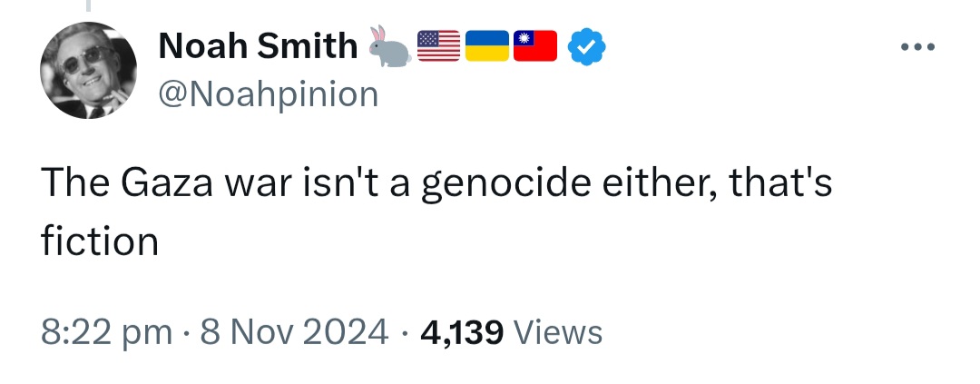The image size is (980, 384).
Task: Click the 8:22 pm timestamp
Action: click(x=107, y=331)
